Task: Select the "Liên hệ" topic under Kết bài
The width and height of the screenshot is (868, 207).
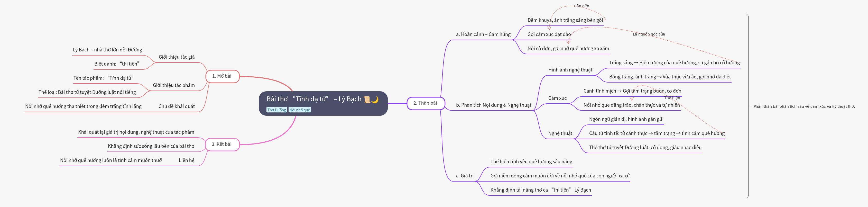Action: tap(186, 160)
